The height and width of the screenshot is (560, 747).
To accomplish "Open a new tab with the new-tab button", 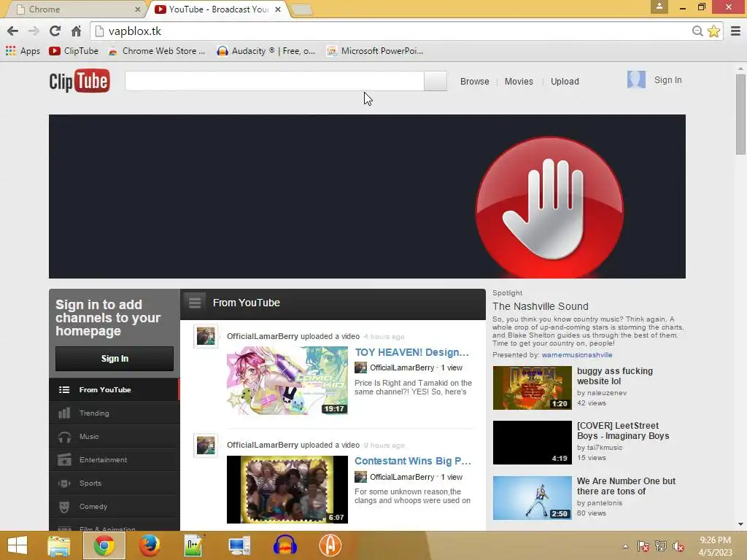I will click(x=301, y=9).
